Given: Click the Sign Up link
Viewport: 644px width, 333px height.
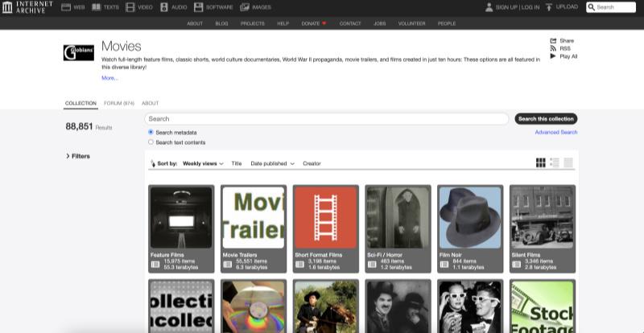Looking at the screenshot, I should pos(506,7).
